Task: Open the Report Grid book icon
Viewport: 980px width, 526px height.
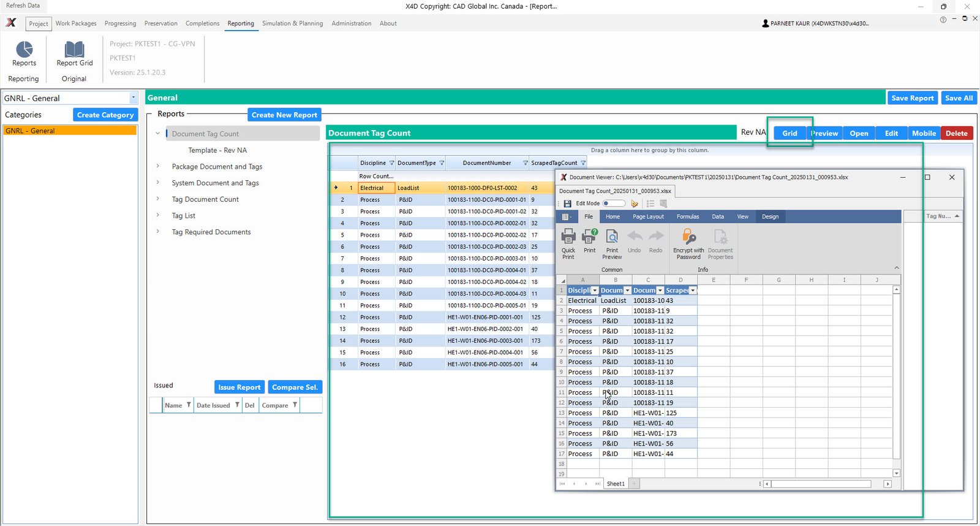Action: pos(74,50)
